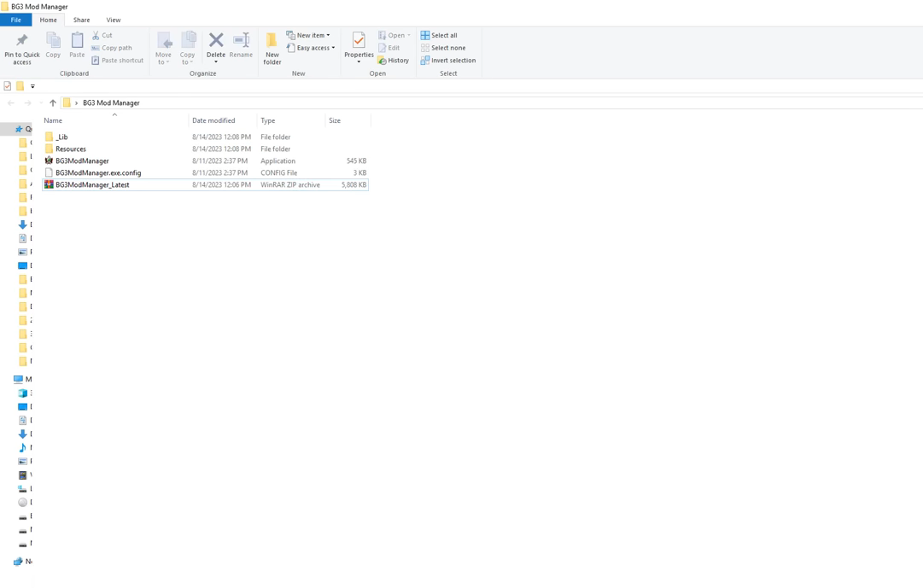Click the CONFIG File type cell
This screenshot has width=923, height=588.
[x=279, y=173]
